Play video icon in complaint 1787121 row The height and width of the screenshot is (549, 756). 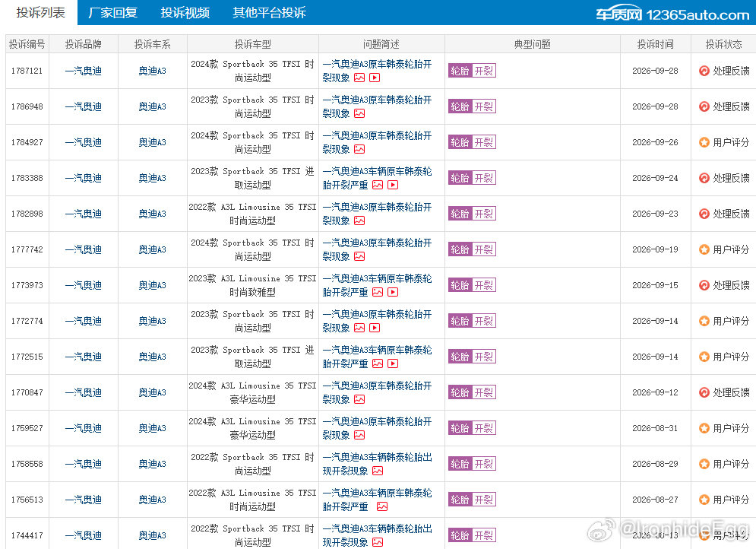click(x=375, y=78)
